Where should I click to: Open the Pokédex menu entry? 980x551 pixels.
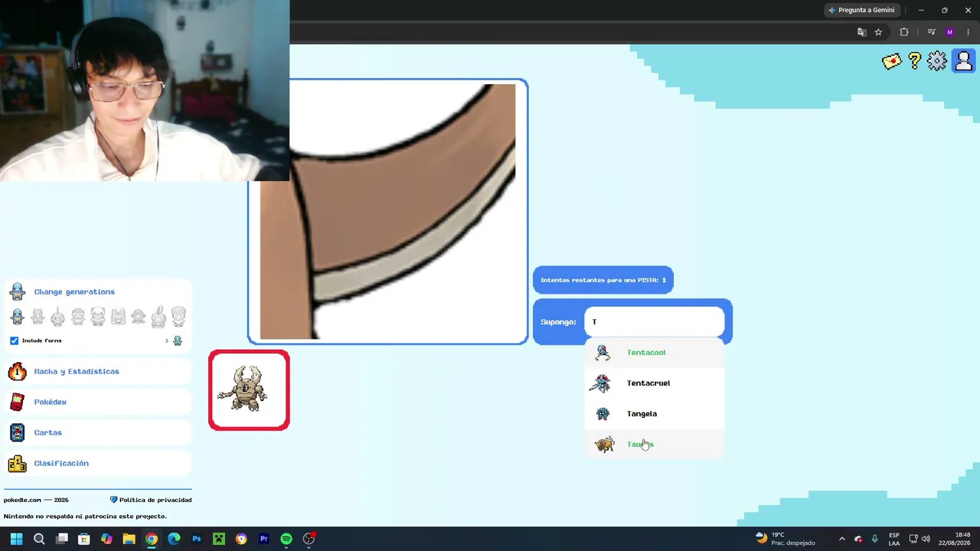(51, 402)
